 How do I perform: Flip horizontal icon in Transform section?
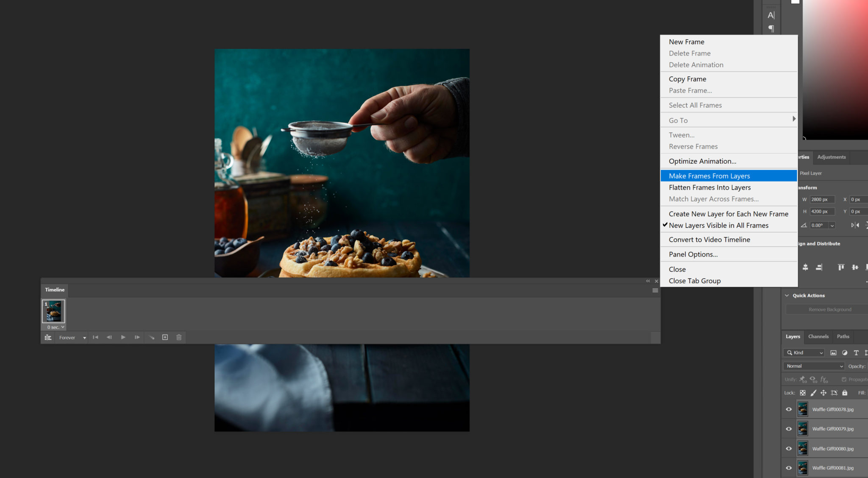click(x=855, y=225)
